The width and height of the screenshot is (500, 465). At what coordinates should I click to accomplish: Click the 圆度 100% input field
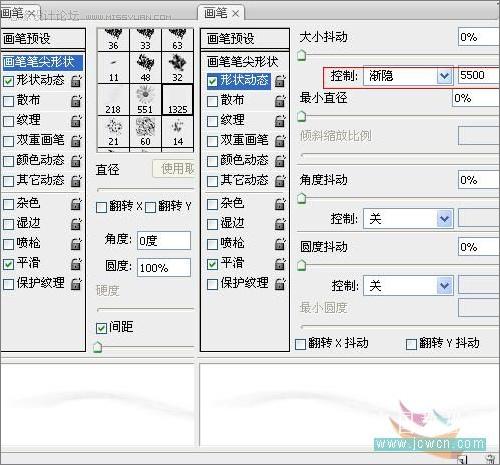pos(164,268)
